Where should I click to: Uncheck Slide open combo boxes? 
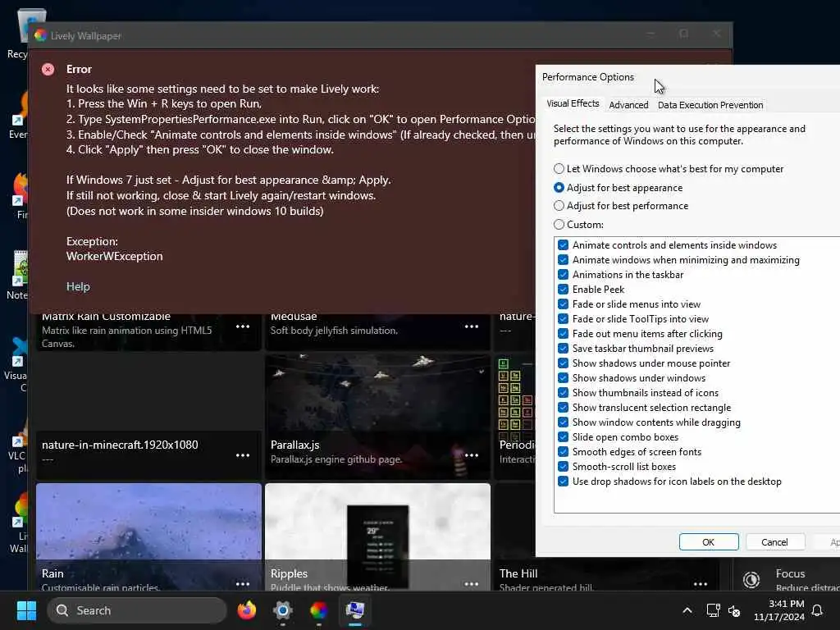[563, 437]
